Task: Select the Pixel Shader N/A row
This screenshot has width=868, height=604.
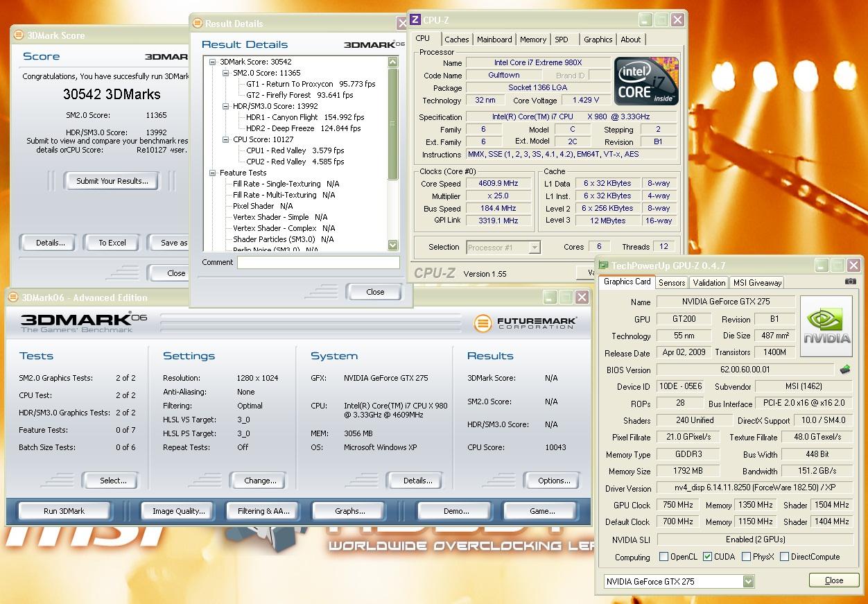Action: pyautogui.click(x=263, y=206)
